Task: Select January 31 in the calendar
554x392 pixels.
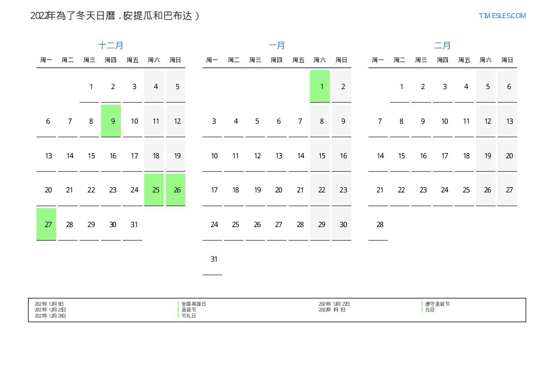Action: tap(214, 259)
